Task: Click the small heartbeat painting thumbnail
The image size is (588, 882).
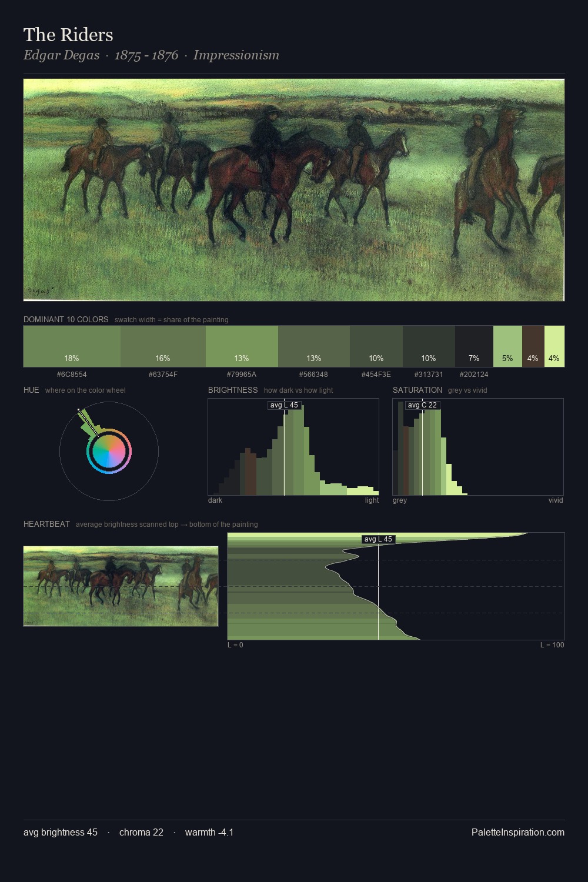Action: [x=121, y=586]
